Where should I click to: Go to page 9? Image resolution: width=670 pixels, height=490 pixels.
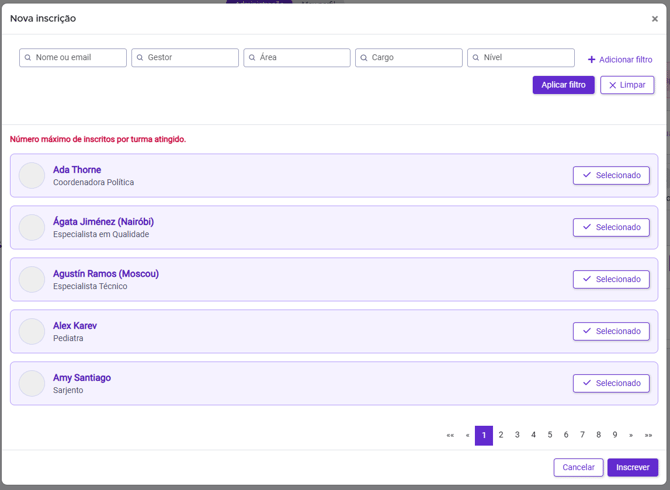pyautogui.click(x=615, y=435)
